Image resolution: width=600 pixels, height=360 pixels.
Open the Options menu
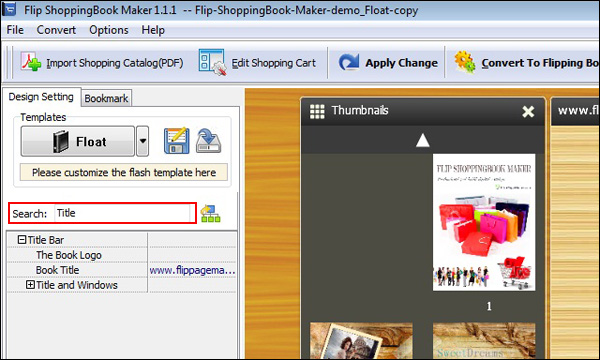(109, 30)
